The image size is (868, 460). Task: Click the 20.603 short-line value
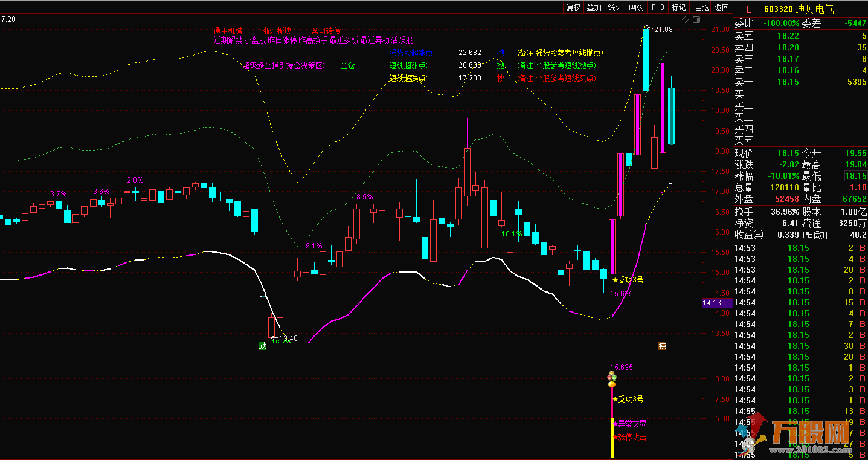[470, 65]
